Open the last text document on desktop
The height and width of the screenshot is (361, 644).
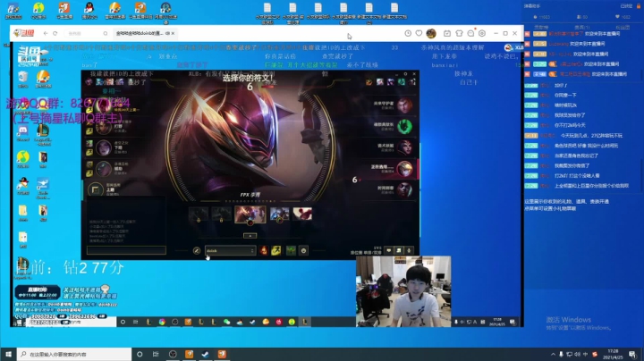pyautogui.click(x=394, y=11)
